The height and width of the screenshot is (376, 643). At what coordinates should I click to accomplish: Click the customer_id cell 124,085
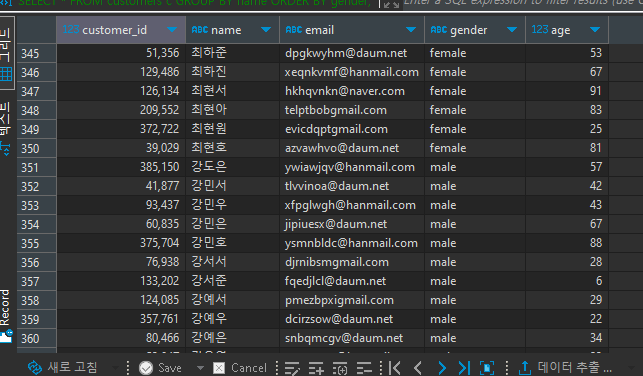tap(121, 300)
